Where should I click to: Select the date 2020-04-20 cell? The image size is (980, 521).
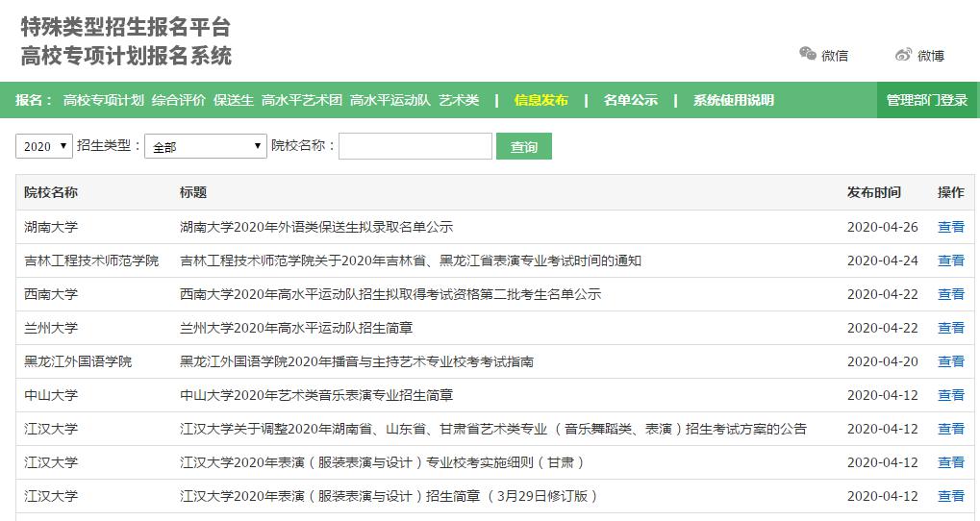[883, 361]
